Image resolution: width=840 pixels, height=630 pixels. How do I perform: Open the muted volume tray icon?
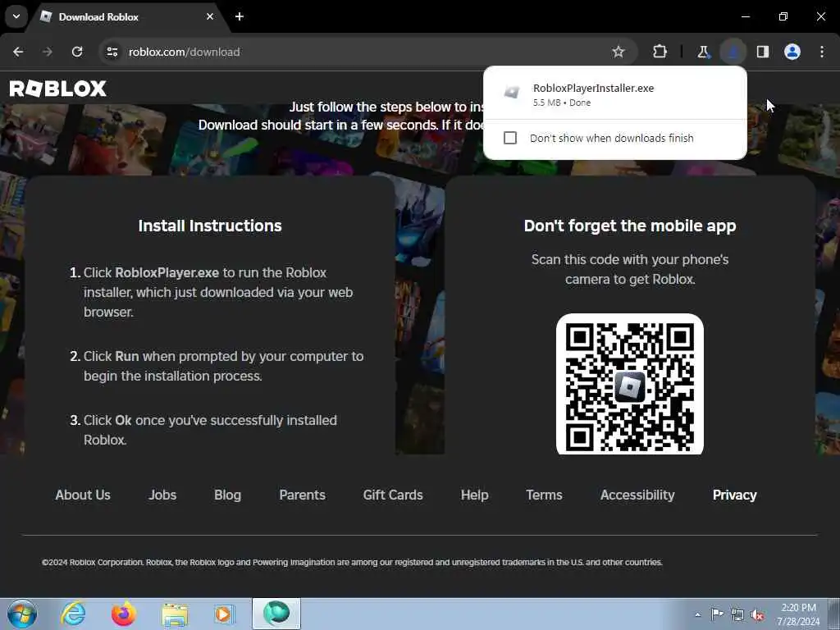(757, 614)
